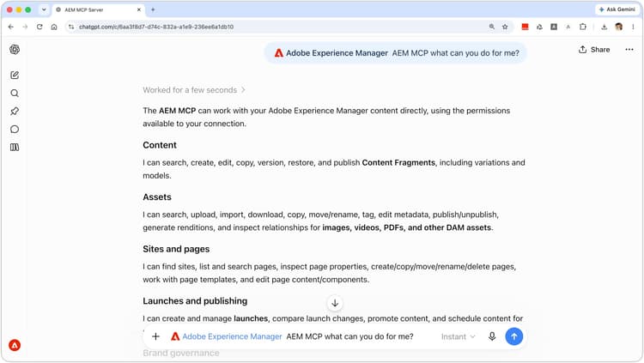Click the site info icon in address bar
Image resolution: width=644 pixels, height=363 pixels.
click(71, 27)
